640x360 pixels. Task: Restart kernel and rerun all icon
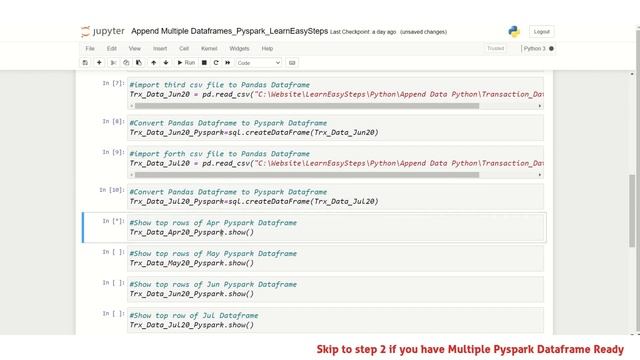click(228, 63)
